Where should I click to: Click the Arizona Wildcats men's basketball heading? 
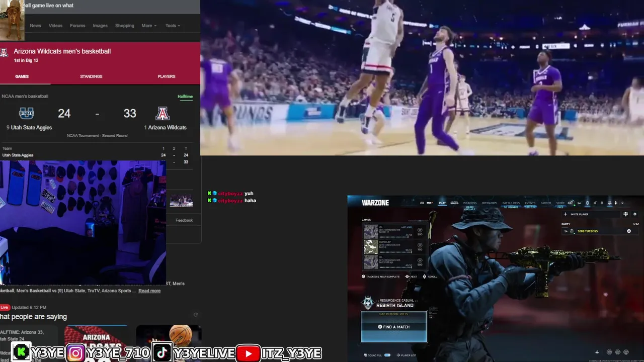click(x=62, y=51)
